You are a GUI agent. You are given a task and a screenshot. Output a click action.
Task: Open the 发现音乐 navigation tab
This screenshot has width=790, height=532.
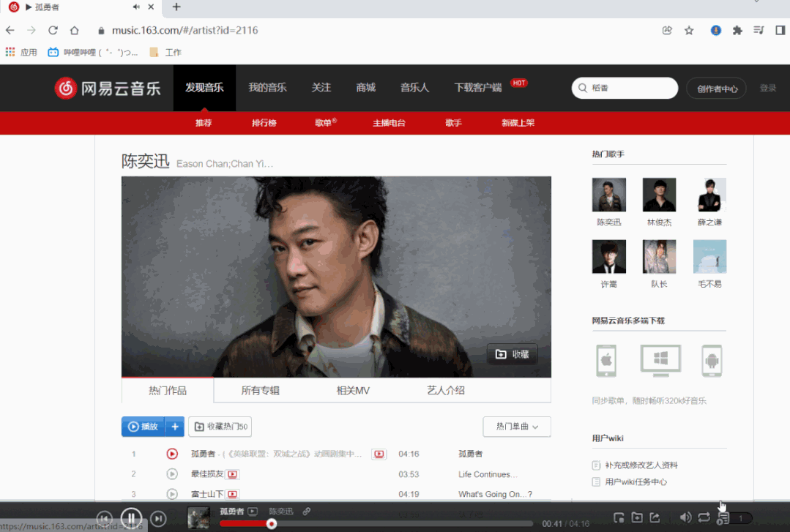point(204,88)
